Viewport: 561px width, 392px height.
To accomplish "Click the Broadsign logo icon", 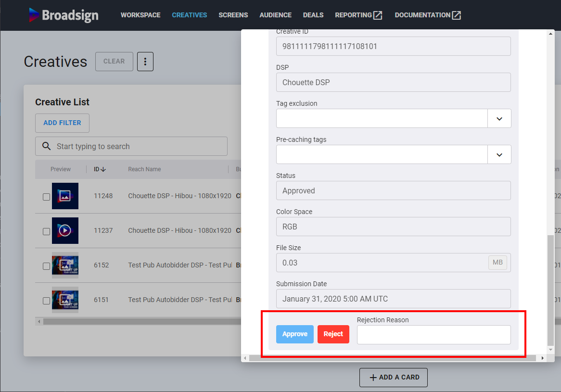I will click(34, 15).
